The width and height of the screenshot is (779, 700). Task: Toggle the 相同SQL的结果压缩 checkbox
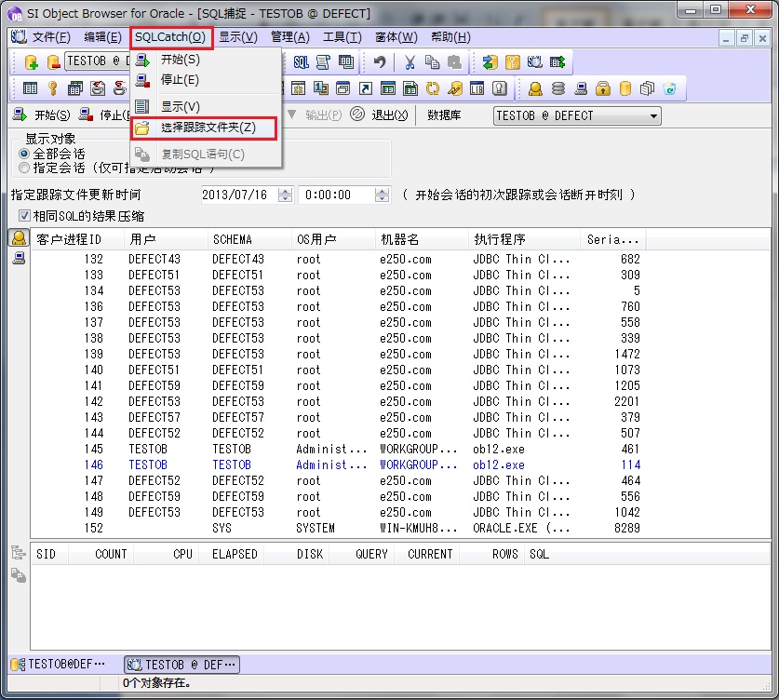click(24, 216)
